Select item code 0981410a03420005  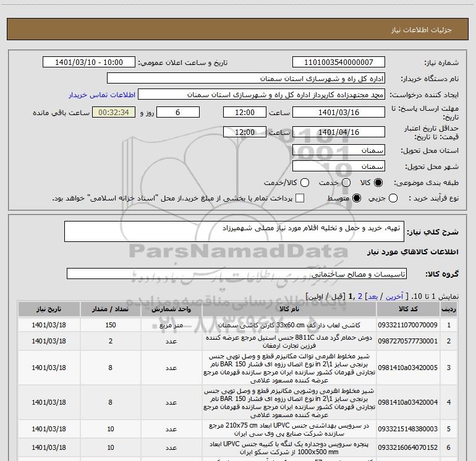(408, 368)
